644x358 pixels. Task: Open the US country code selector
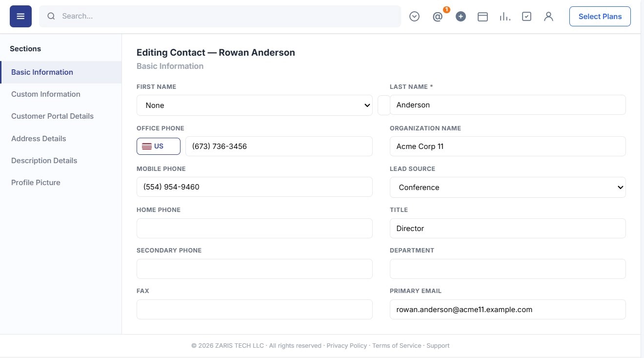pyautogui.click(x=159, y=146)
